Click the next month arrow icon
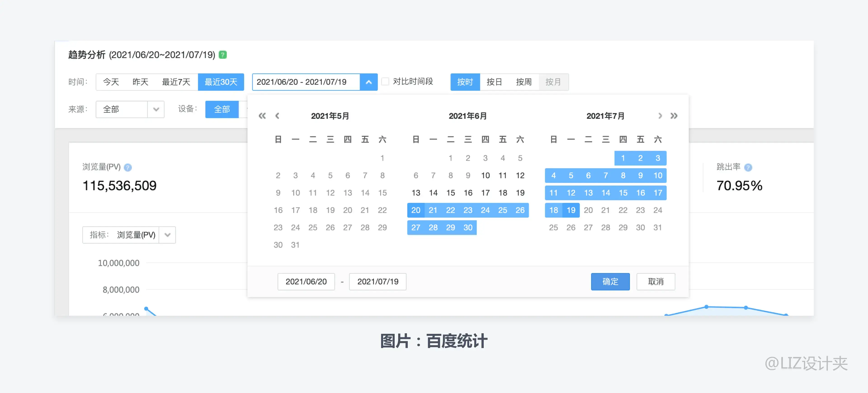The image size is (868, 393). [x=660, y=116]
